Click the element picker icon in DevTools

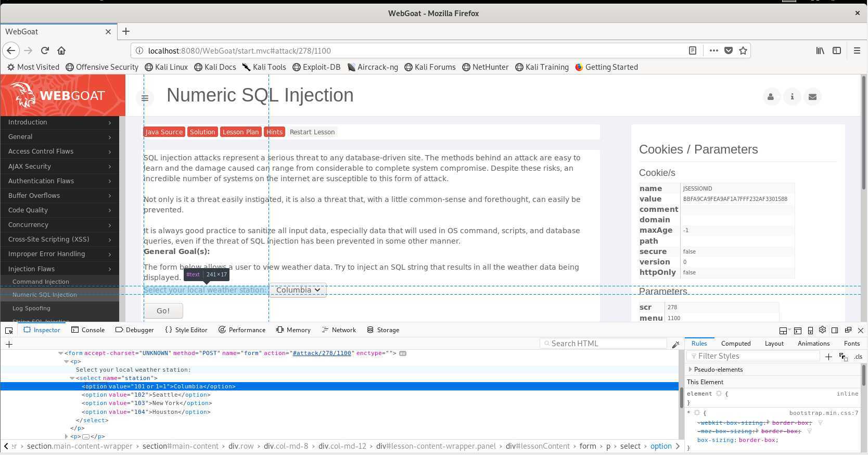tap(9, 330)
